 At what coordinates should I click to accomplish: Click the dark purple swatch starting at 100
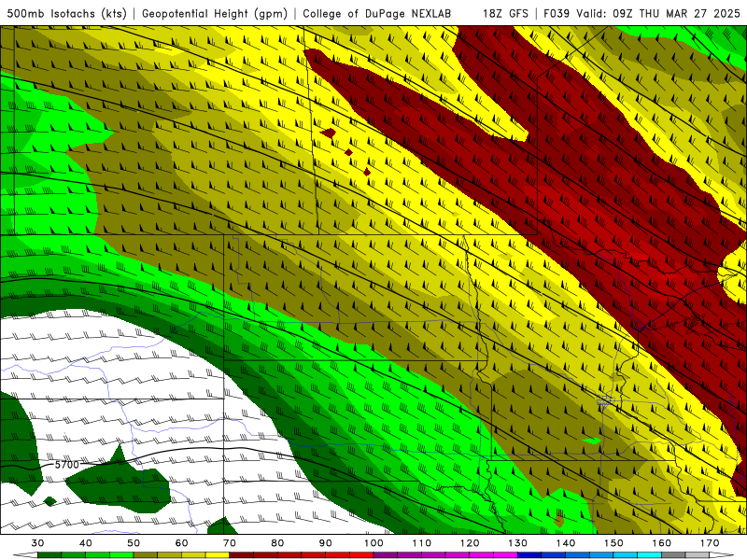[386, 555]
